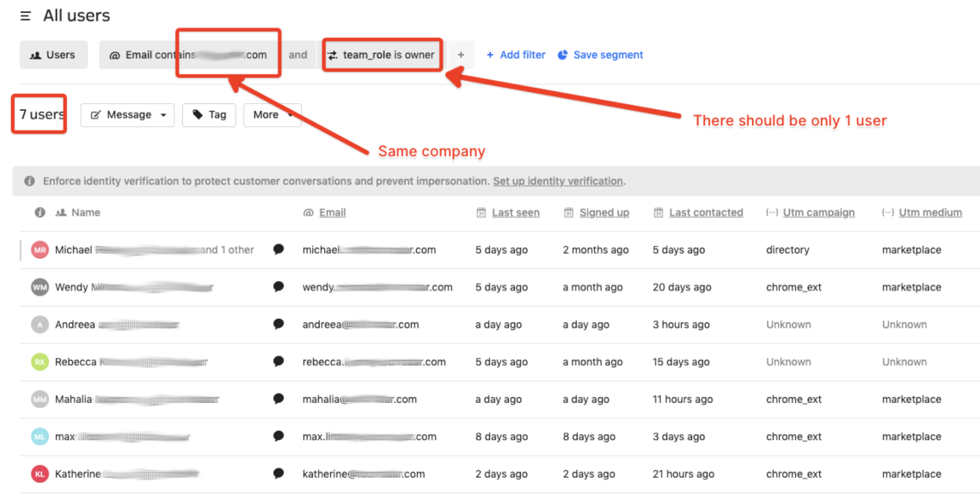
Task: Click 'directory' campaign in Michael's row
Action: pyautogui.click(x=787, y=250)
